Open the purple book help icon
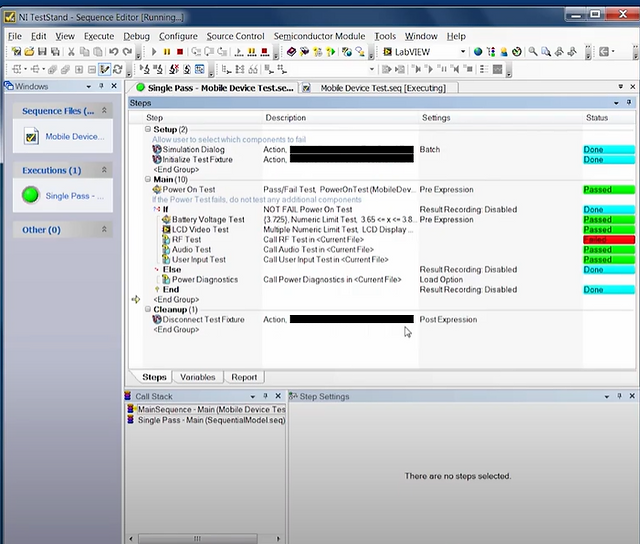Screen dimensions: 640x544 tap(291, 51)
